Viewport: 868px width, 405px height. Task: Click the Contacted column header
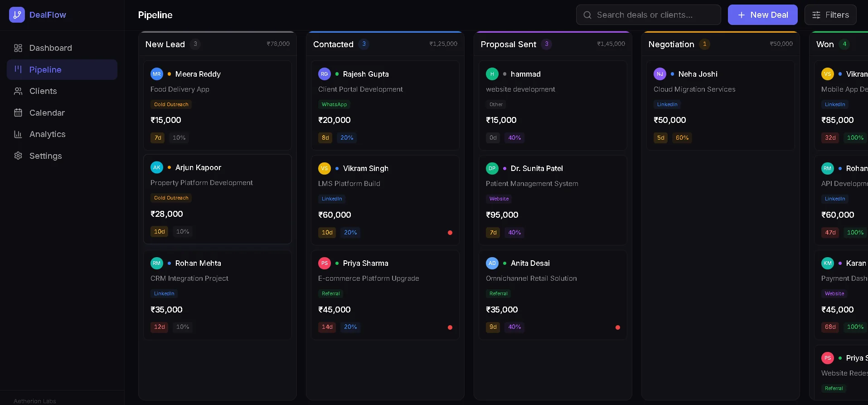click(385, 44)
